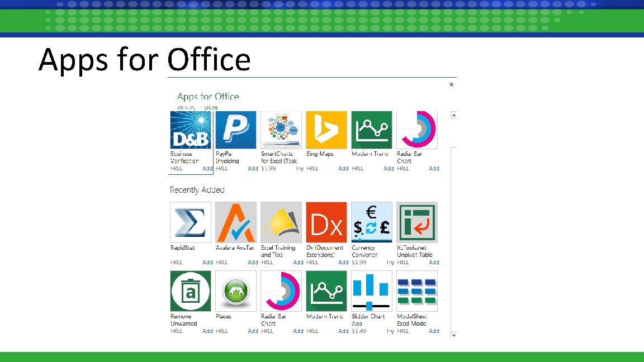Open the Slider Chart App icon
This screenshot has height=362, width=644.
(x=372, y=291)
